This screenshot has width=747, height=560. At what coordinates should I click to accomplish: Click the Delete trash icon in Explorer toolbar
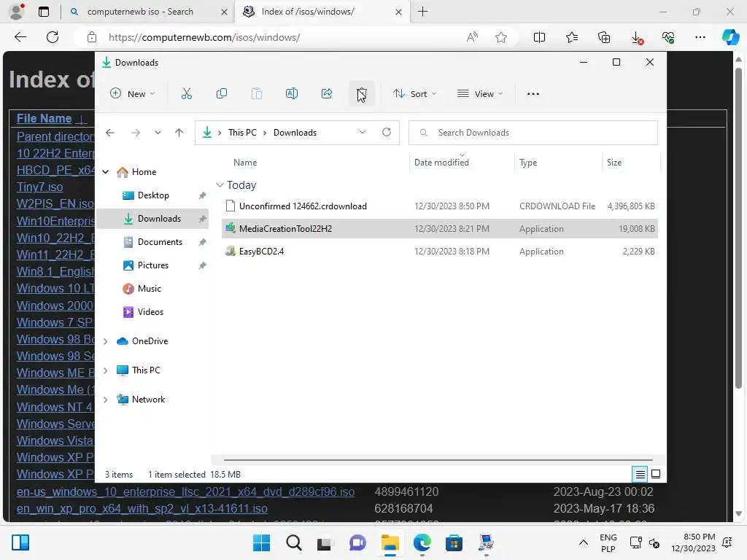[x=362, y=94]
